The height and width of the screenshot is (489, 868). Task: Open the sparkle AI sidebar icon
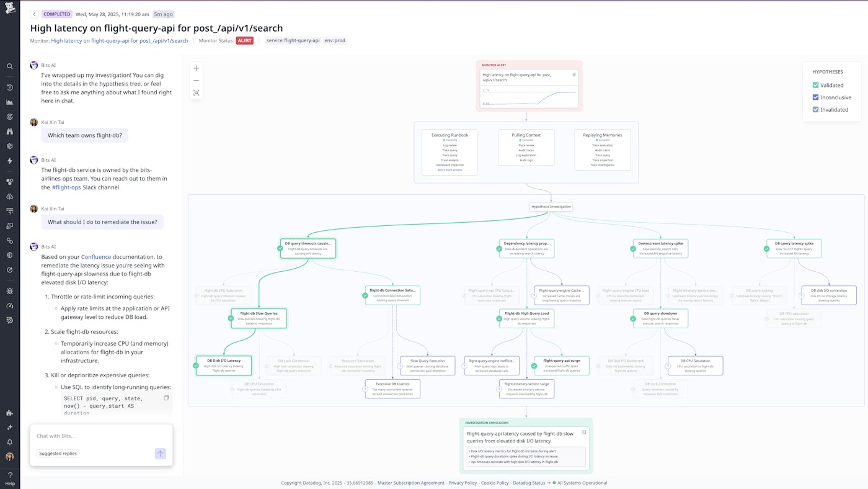tap(10, 428)
